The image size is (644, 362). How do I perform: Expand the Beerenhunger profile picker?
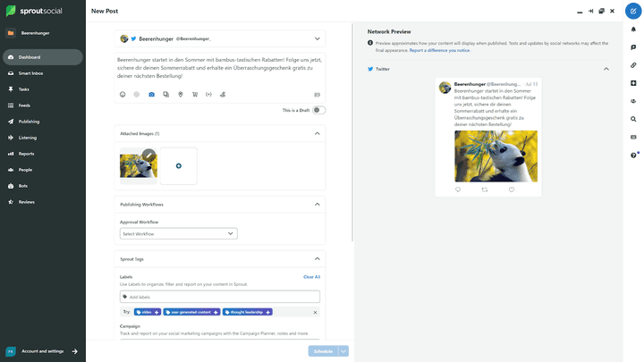pyautogui.click(x=317, y=38)
